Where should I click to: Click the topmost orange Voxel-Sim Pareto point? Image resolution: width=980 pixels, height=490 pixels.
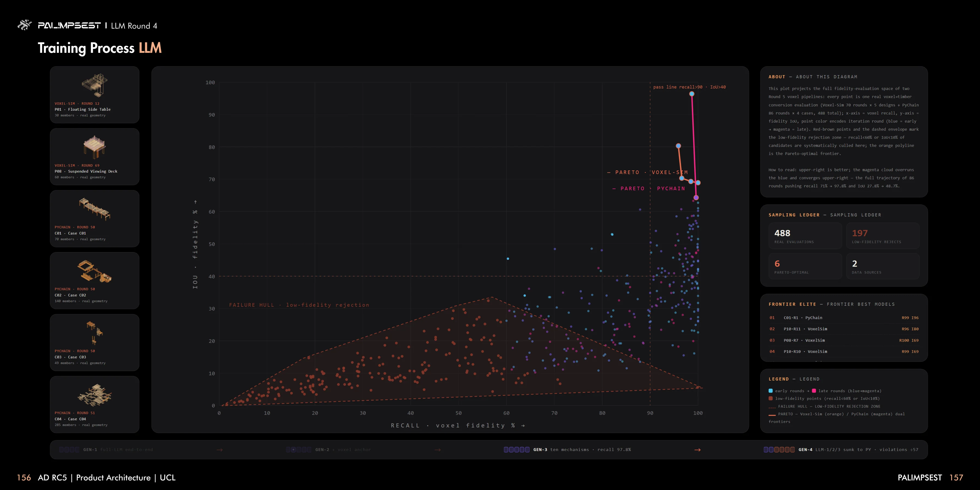tap(678, 146)
